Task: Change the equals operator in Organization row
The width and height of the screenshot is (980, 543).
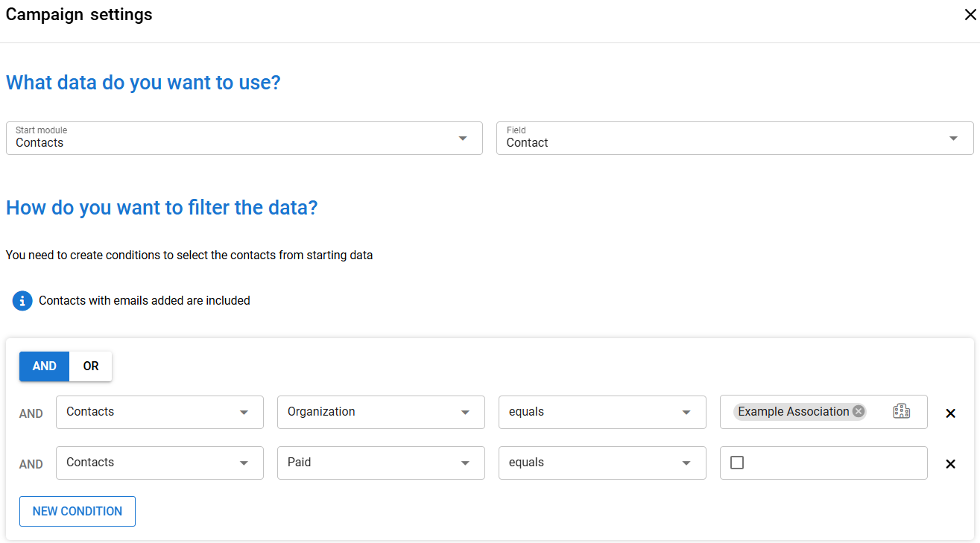Action: (x=601, y=412)
